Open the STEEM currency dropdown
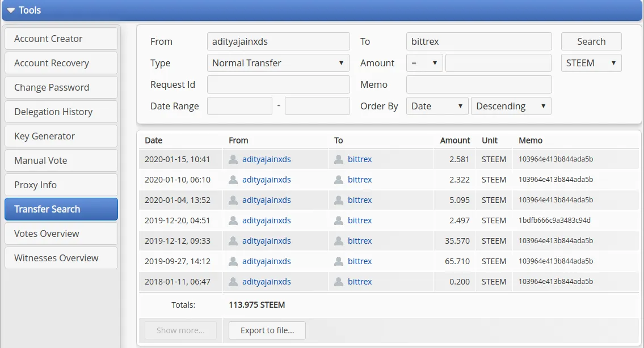This screenshot has width=644, height=348. [x=591, y=63]
